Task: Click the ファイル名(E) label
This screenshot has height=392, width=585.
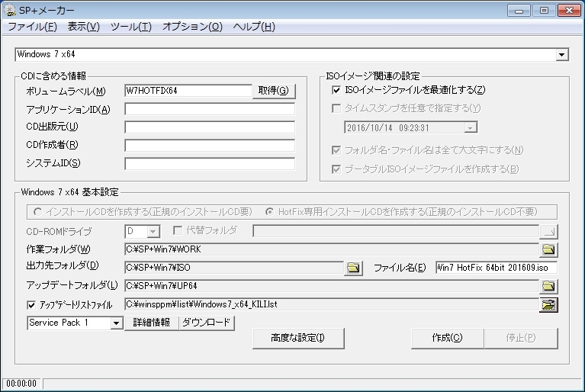Action: pyautogui.click(x=400, y=268)
